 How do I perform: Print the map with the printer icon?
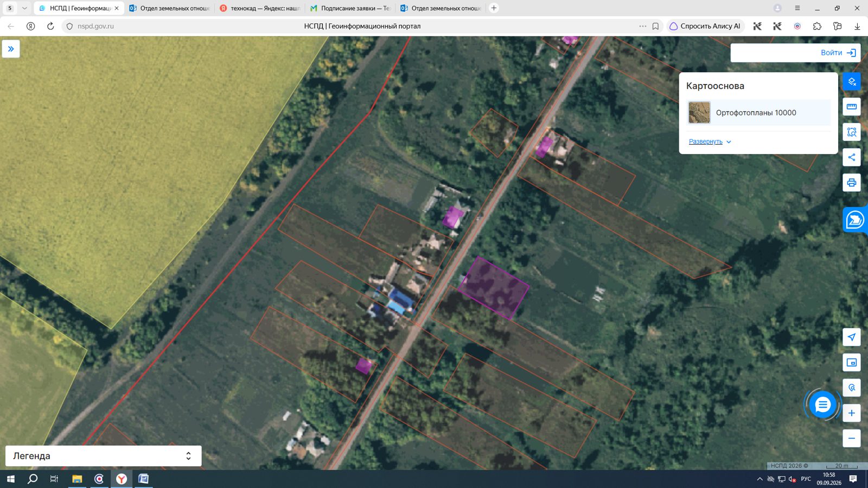coord(851,182)
